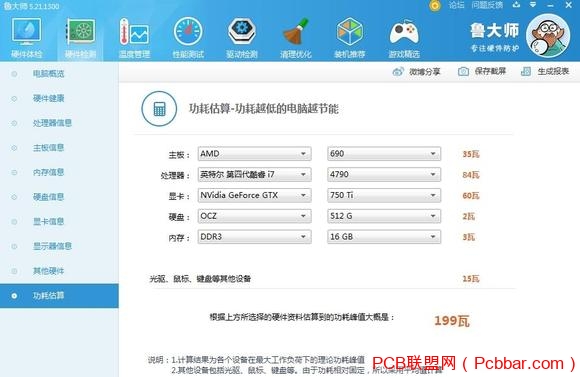Click the 保存截屏 camera button
The width and height of the screenshot is (580, 377).
[482, 71]
